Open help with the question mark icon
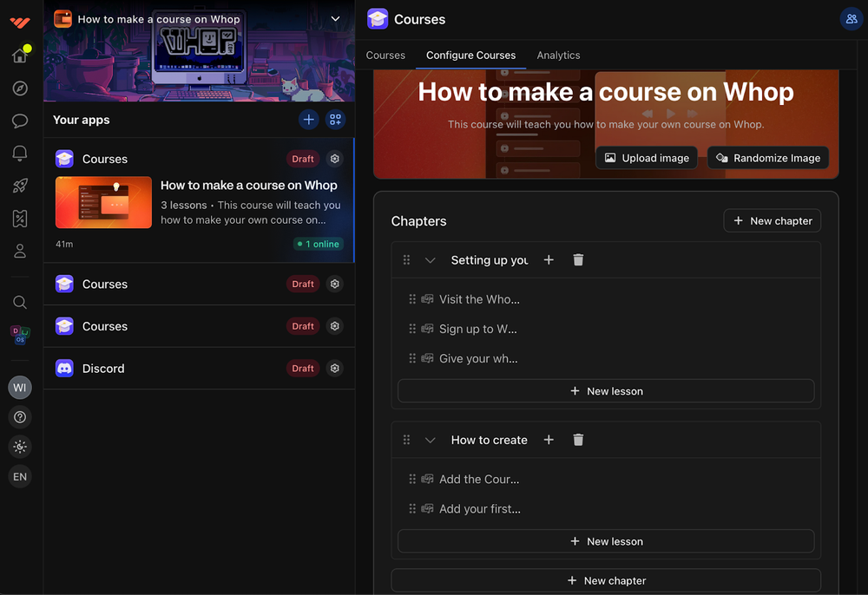This screenshot has width=868, height=595. (x=20, y=416)
